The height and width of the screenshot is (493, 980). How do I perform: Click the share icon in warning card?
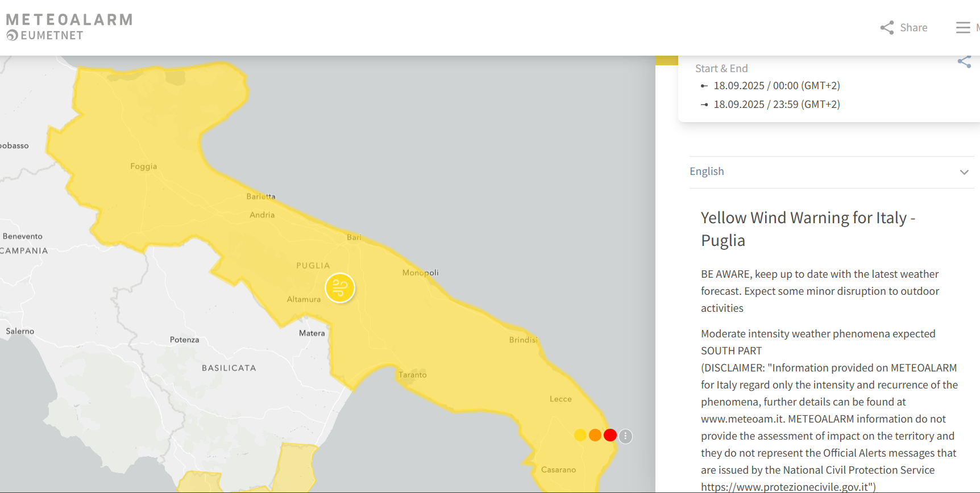click(964, 62)
